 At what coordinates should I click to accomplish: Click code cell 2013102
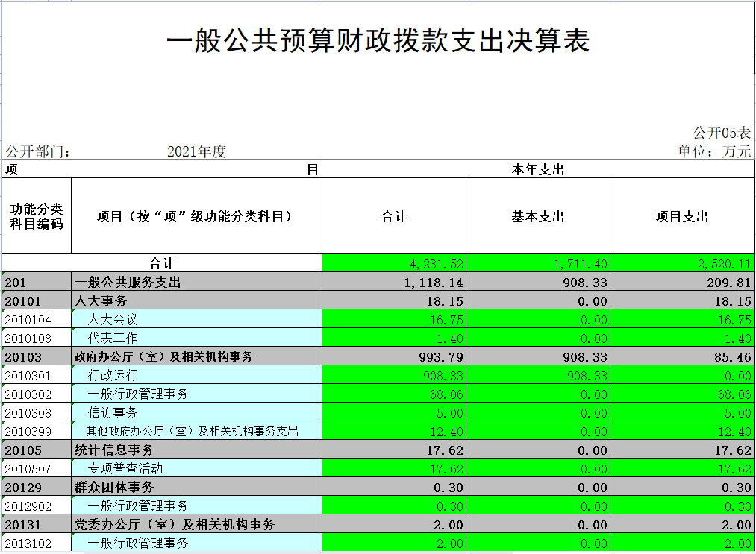coord(37,542)
